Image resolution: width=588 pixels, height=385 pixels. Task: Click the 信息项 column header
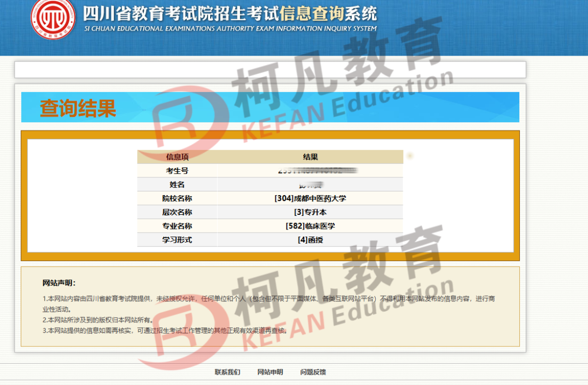click(177, 157)
